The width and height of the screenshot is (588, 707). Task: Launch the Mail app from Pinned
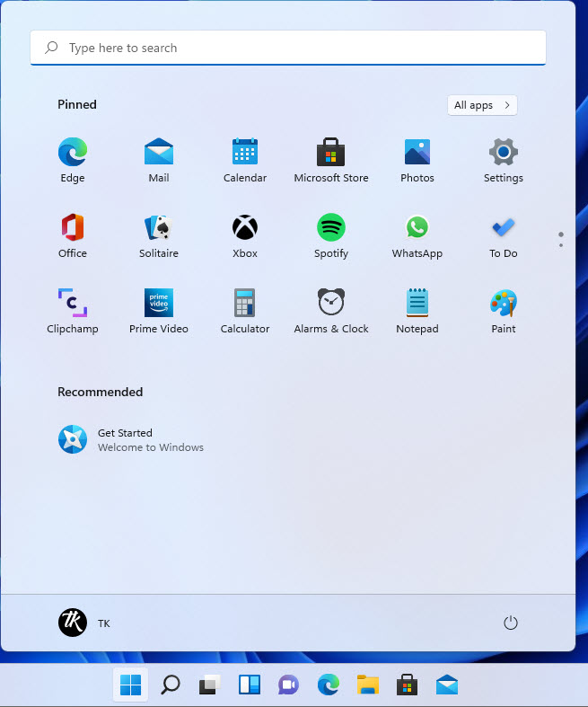point(159,160)
